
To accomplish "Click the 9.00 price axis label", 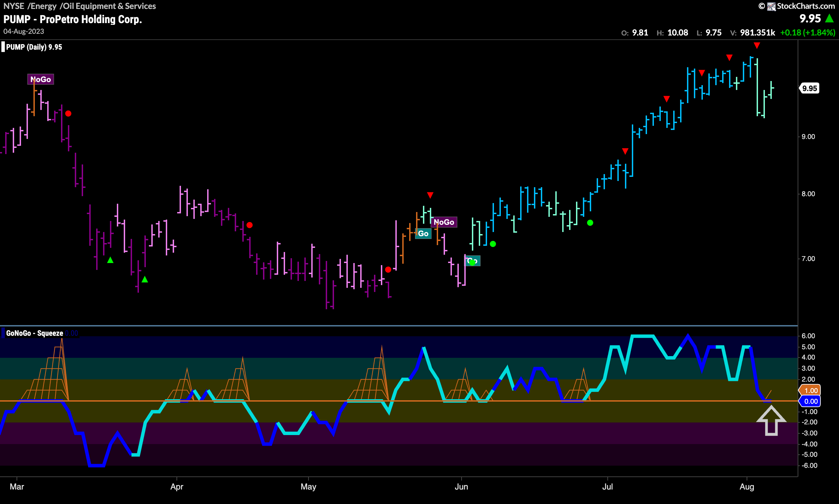I will pyautogui.click(x=808, y=137).
